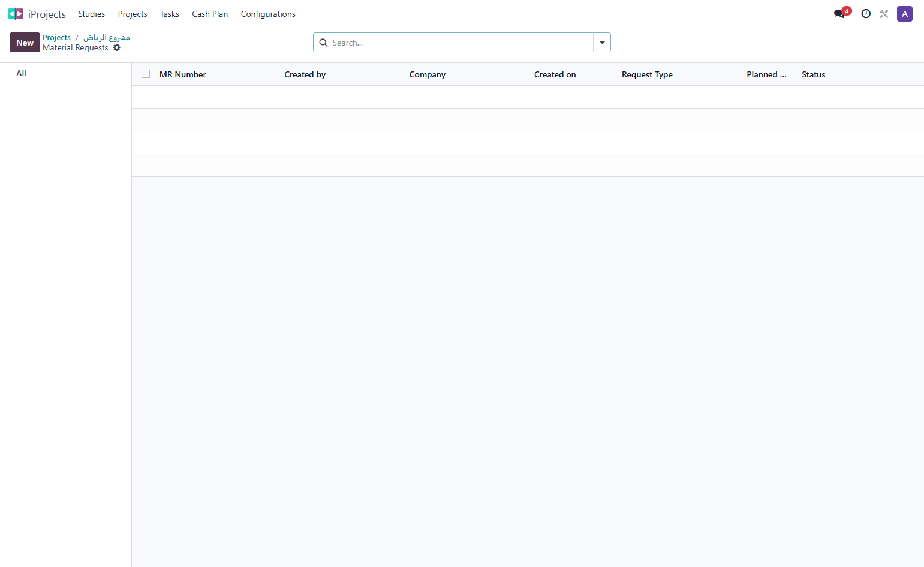Open the conversations messages icon
Image resolution: width=924 pixels, height=567 pixels.
[x=839, y=14]
